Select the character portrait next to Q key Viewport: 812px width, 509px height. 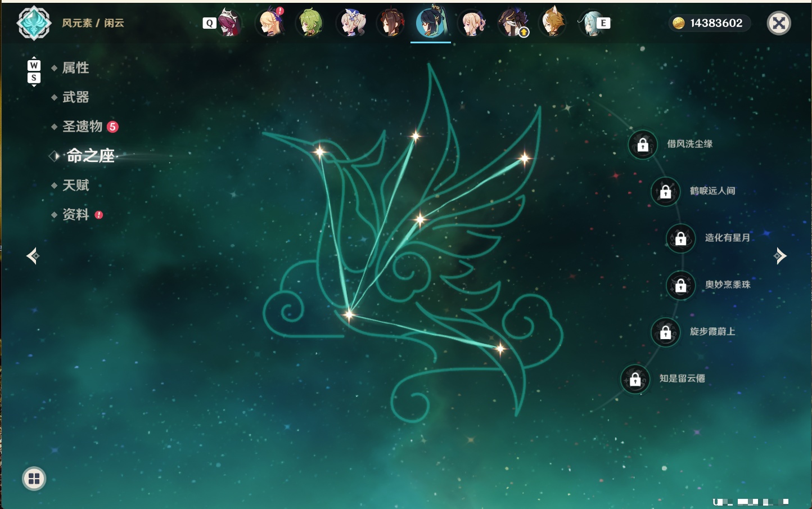point(229,23)
